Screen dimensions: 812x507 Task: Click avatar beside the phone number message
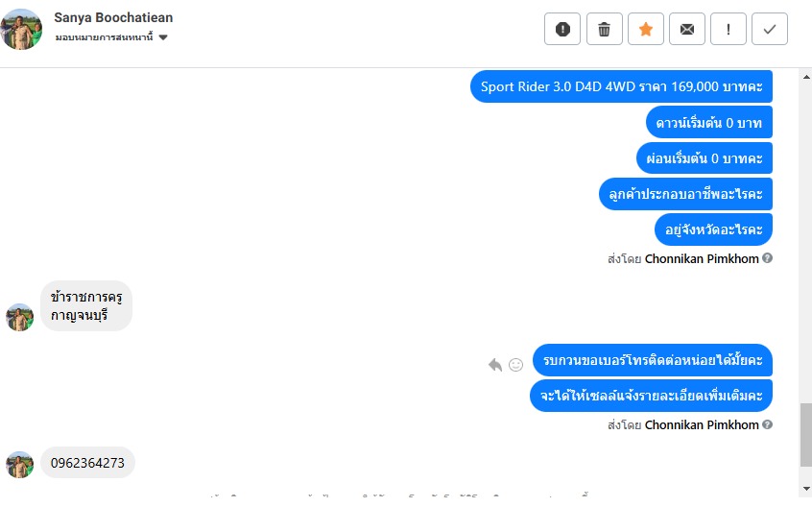point(20,464)
